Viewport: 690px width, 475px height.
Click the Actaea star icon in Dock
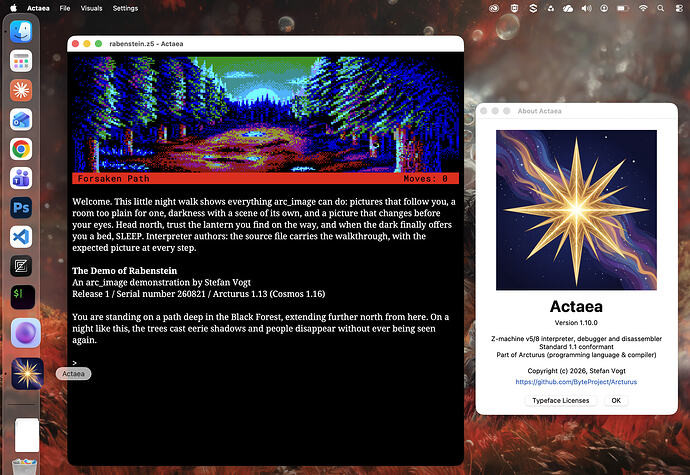pyautogui.click(x=27, y=374)
